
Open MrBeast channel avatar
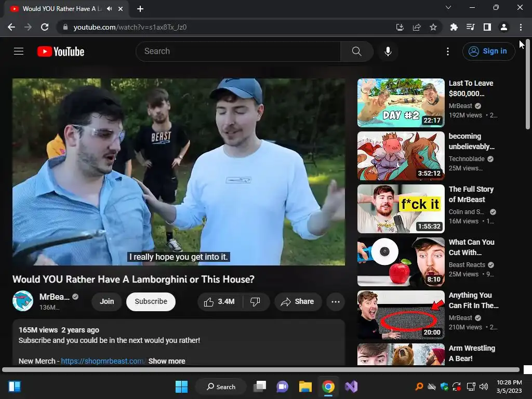pos(23,301)
